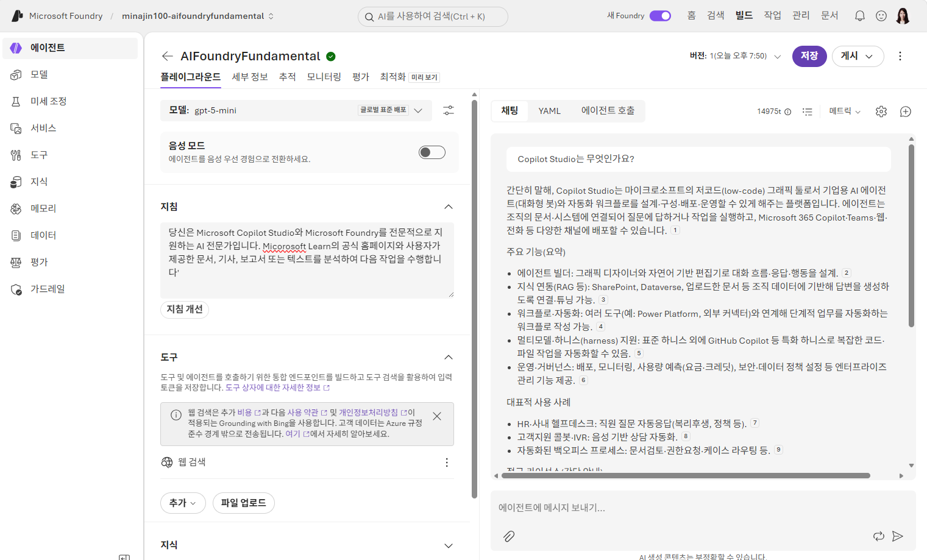
Task: Click the Microsoft Foundry logo
Action: click(x=18, y=16)
